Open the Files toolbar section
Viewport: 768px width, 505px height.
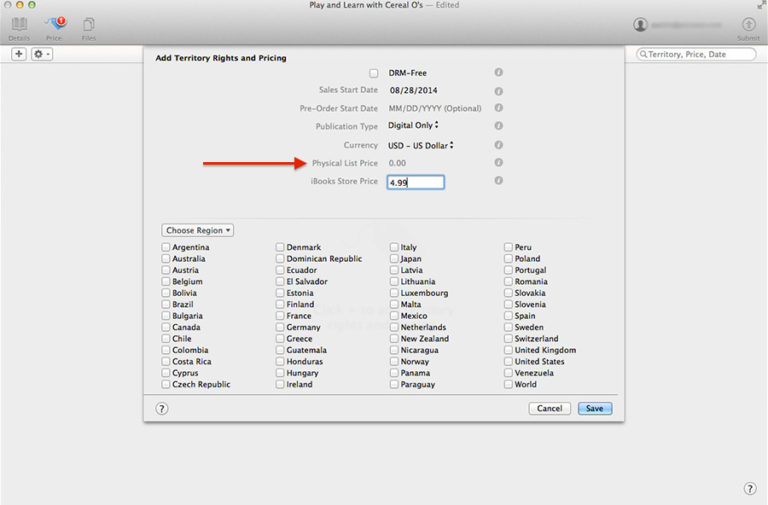(x=89, y=28)
